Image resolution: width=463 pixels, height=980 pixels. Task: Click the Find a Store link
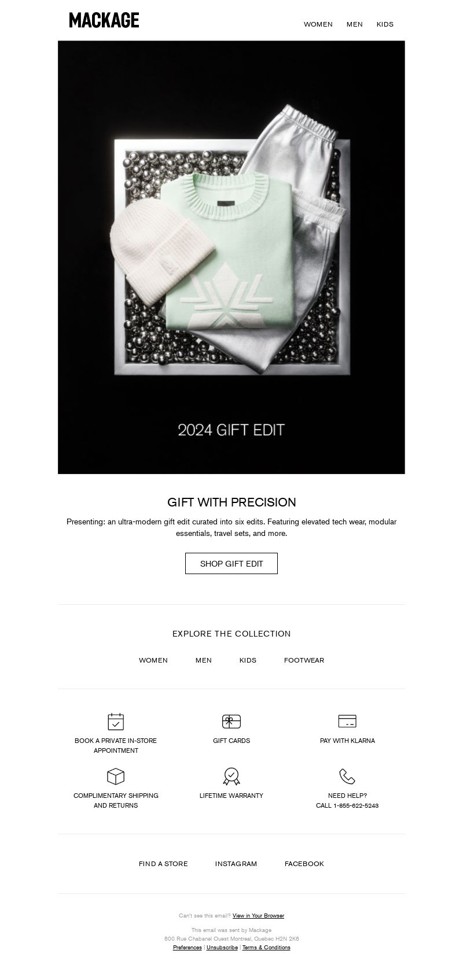pos(163,864)
